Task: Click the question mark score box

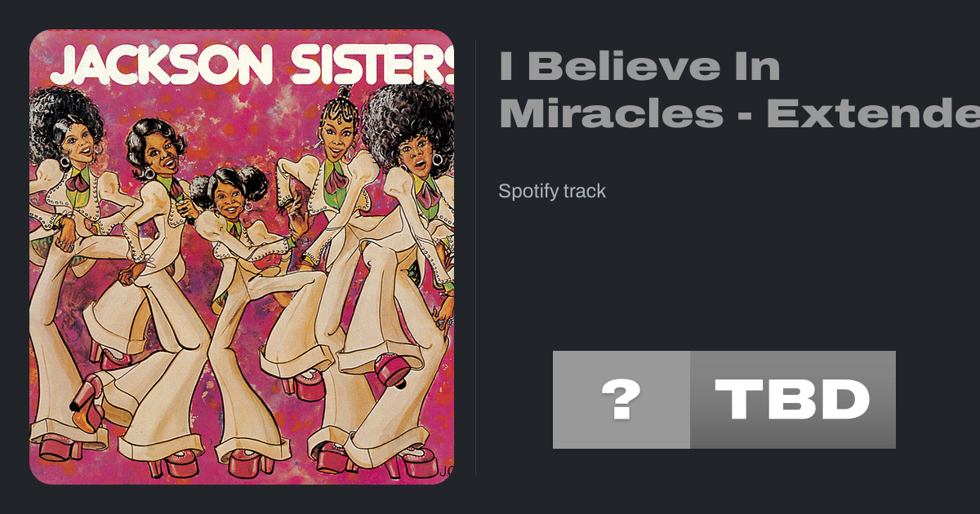Action: 621,400
